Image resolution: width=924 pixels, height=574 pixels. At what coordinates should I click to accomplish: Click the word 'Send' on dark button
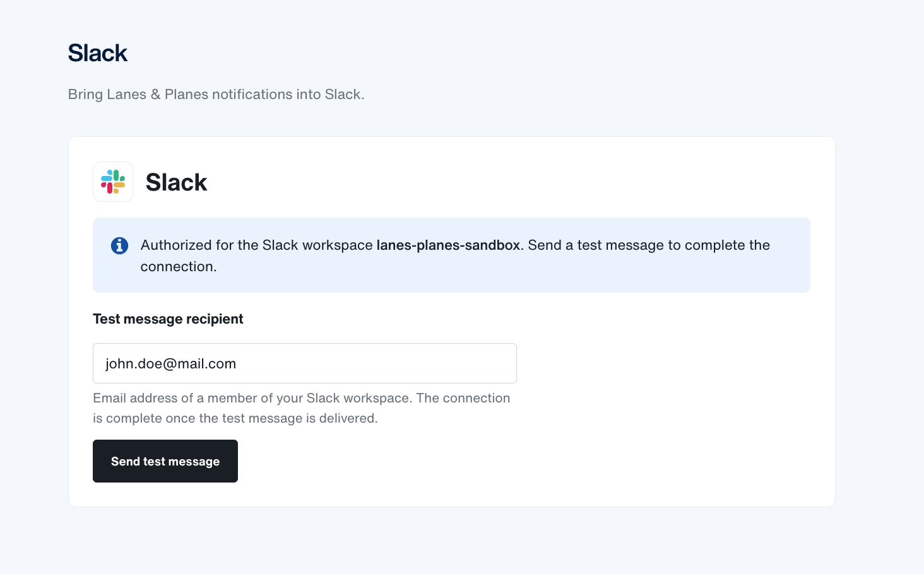(x=126, y=461)
